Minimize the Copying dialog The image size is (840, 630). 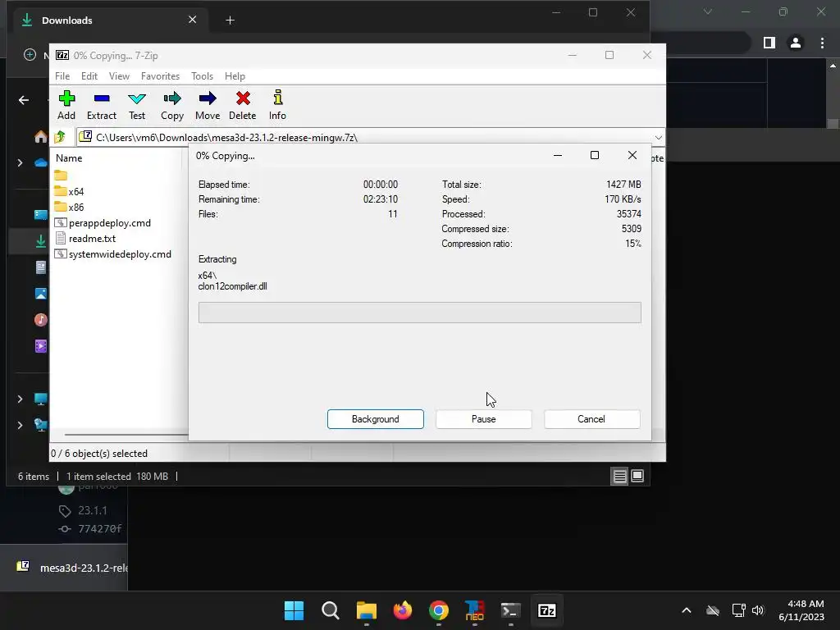click(558, 155)
